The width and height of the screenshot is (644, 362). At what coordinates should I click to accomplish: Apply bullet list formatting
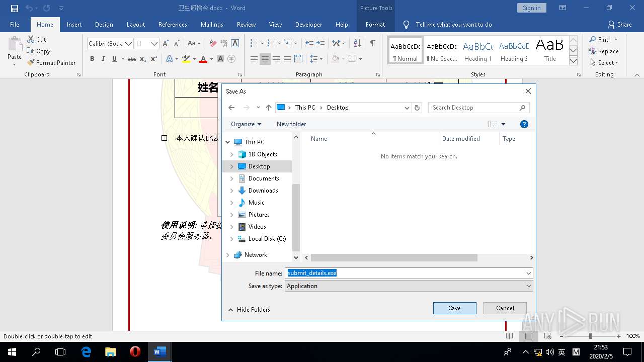coord(254,43)
